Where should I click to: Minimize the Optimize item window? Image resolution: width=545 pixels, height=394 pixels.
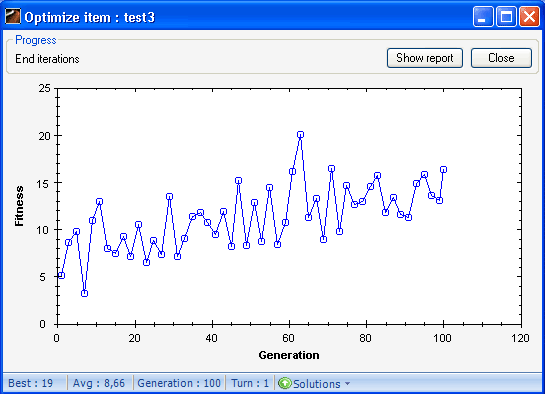(x=482, y=16)
